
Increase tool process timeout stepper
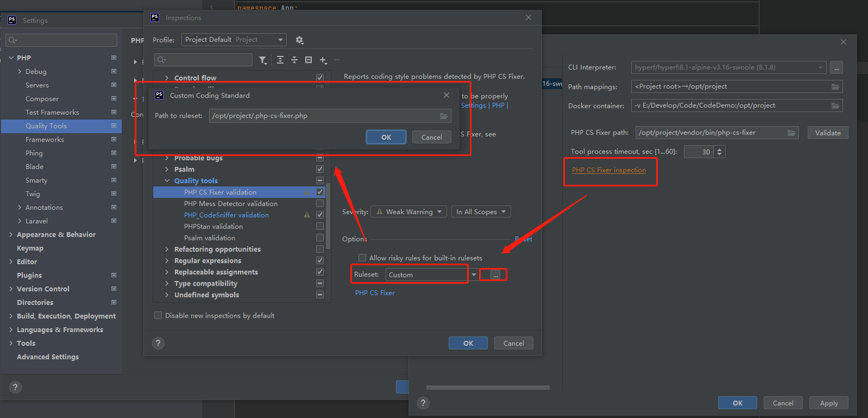coord(720,149)
